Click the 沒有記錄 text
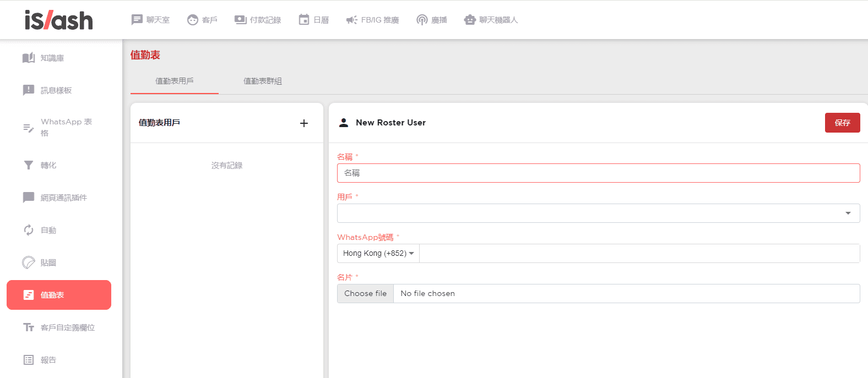The image size is (868, 378). tap(227, 165)
